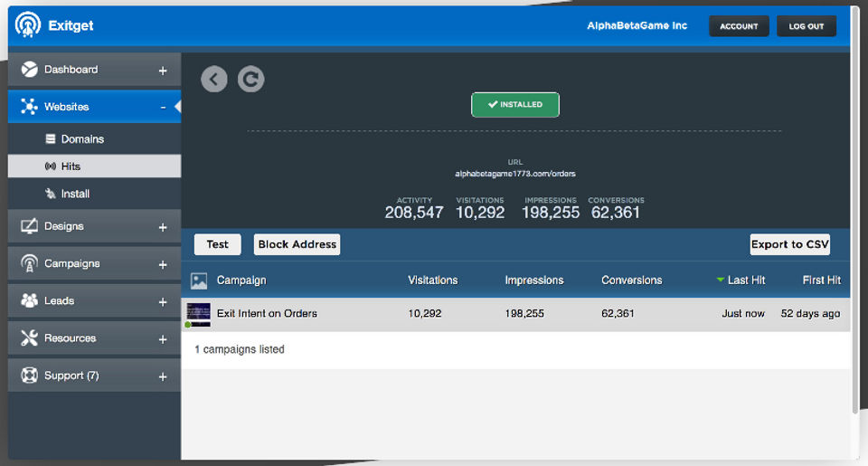Click the Designs monitor icon
Viewport: 868px width, 466px height.
[29, 226]
